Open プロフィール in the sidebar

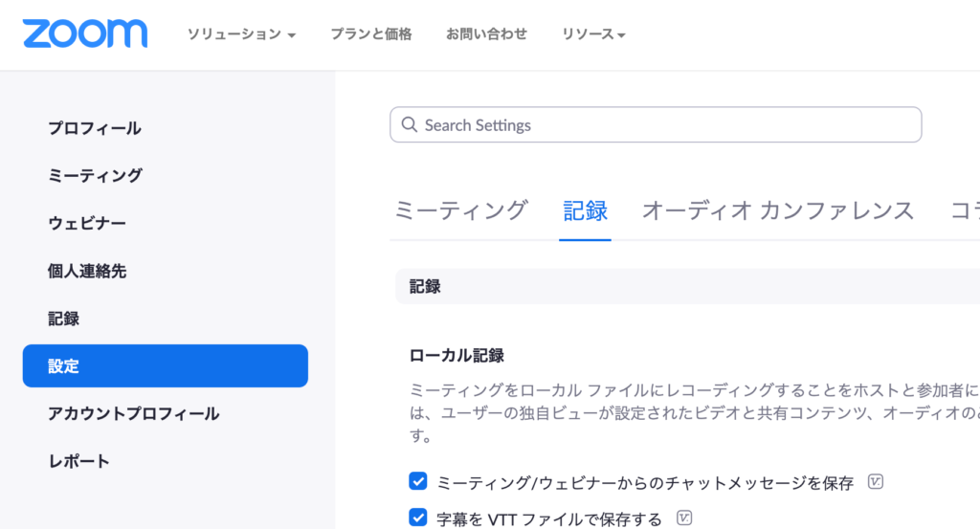(x=95, y=128)
